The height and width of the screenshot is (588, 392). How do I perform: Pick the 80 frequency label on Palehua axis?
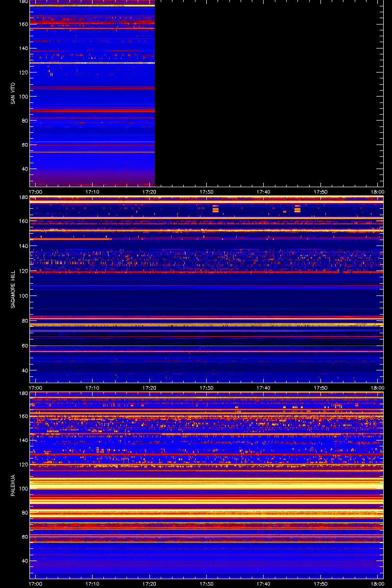pyautogui.click(x=24, y=513)
